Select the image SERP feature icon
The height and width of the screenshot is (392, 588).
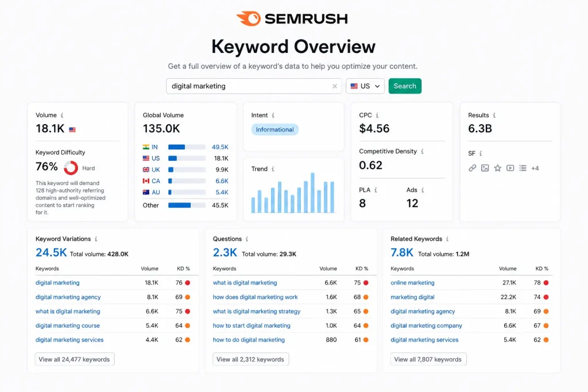(485, 168)
